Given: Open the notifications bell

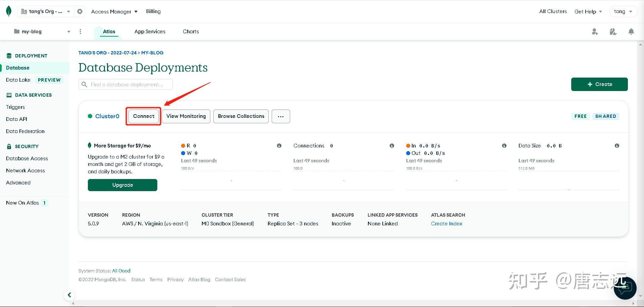Looking at the screenshot, I should click(631, 32).
